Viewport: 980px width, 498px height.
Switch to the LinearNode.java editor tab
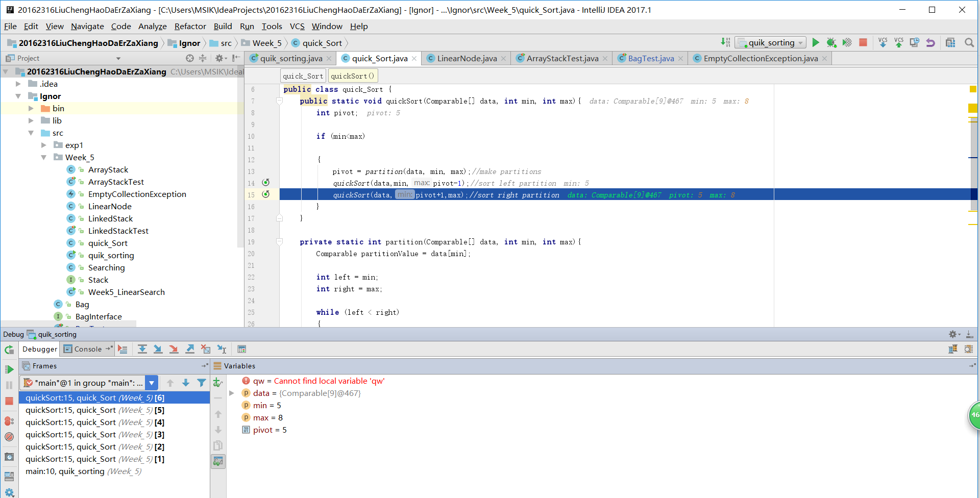[x=467, y=58]
